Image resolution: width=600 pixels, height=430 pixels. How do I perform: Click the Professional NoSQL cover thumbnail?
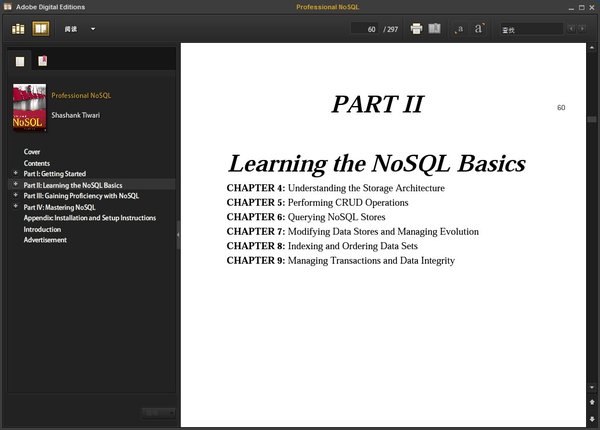click(x=29, y=106)
